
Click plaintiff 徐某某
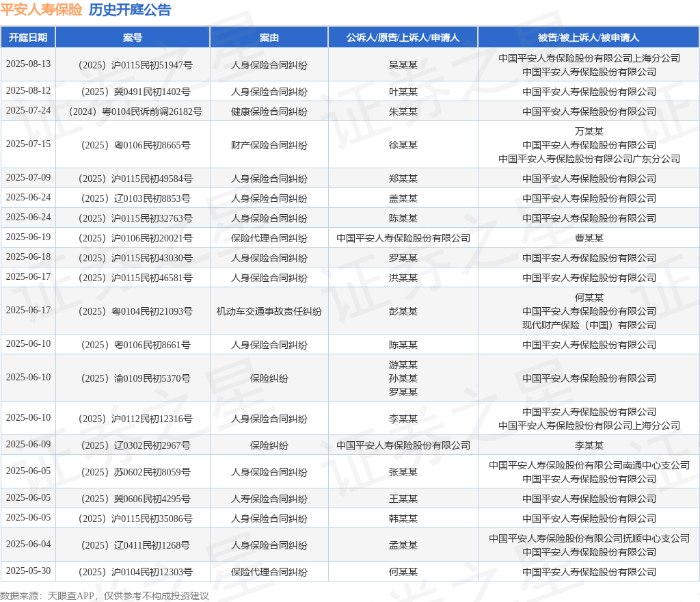tap(403, 145)
